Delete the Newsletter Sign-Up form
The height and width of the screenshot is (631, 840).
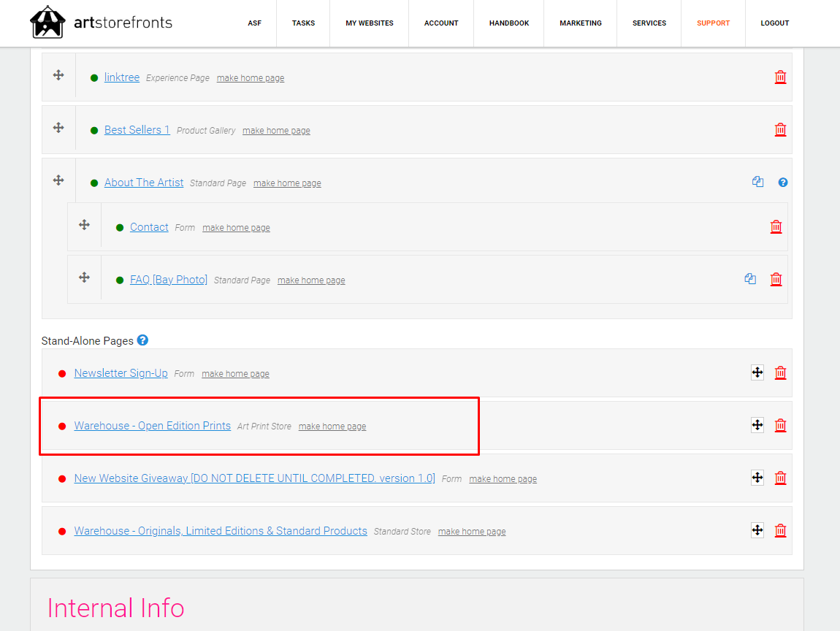pos(780,372)
